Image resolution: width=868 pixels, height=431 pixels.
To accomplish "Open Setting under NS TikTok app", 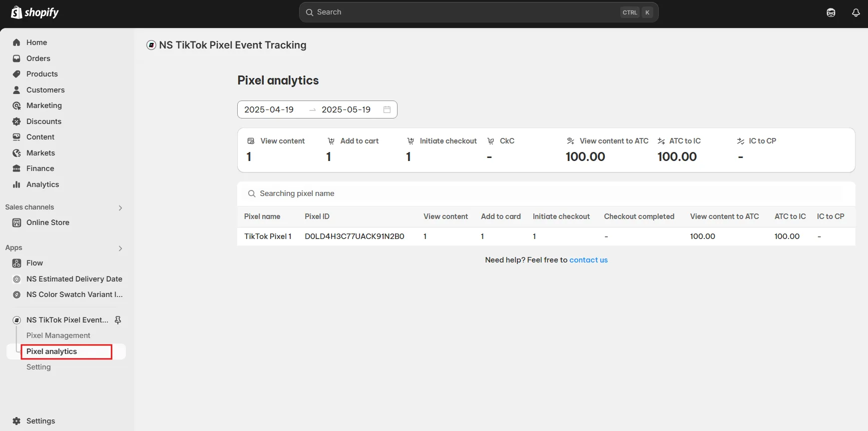I will (38, 367).
